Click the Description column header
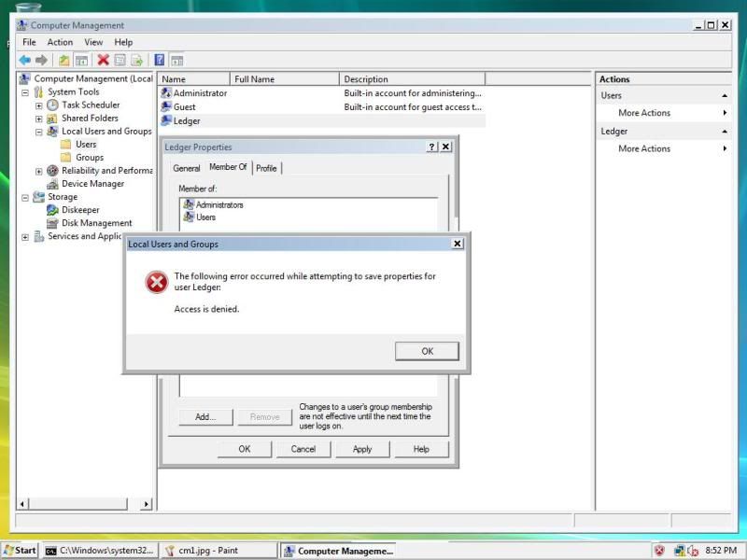This screenshot has width=747, height=560. [x=412, y=79]
